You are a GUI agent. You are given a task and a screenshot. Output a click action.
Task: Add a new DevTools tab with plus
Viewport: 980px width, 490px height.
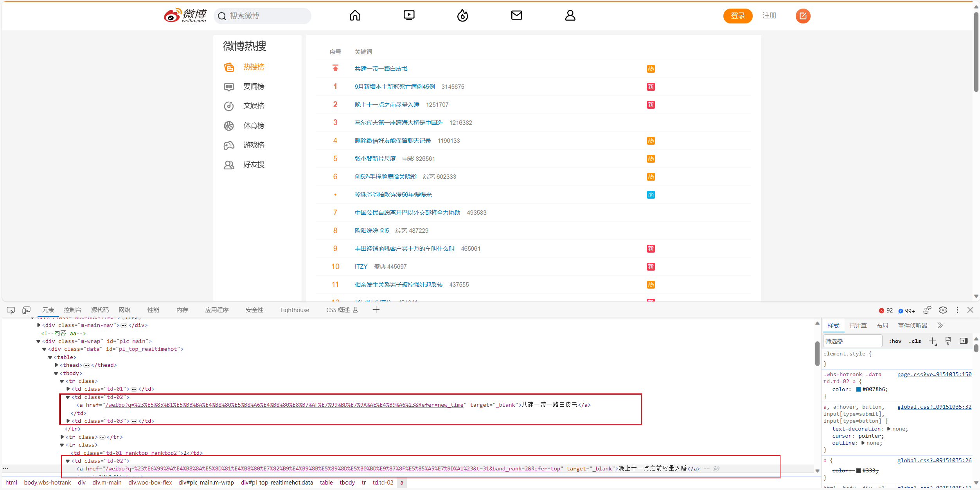pos(376,310)
